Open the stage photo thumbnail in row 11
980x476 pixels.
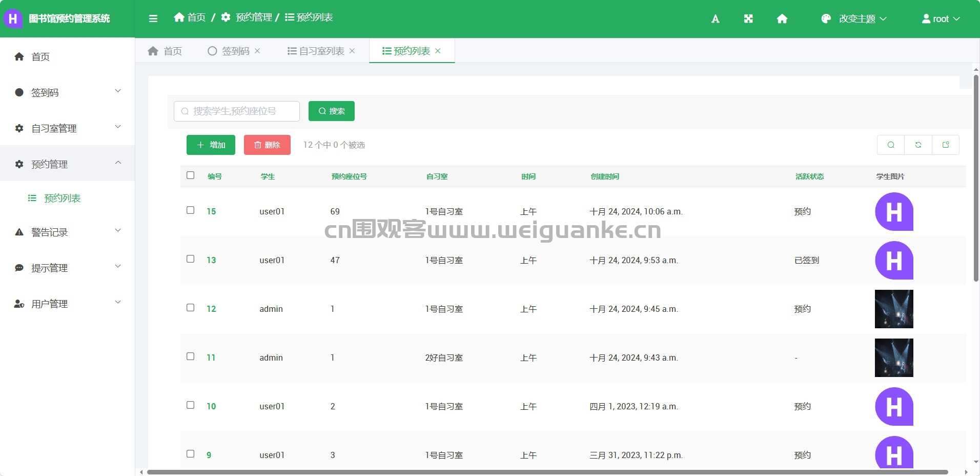coord(894,358)
